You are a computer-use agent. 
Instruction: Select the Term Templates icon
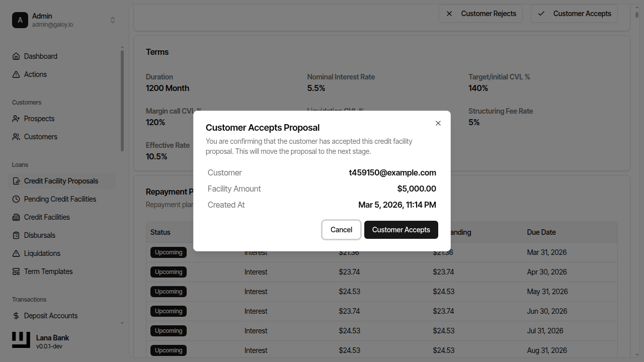point(16,271)
